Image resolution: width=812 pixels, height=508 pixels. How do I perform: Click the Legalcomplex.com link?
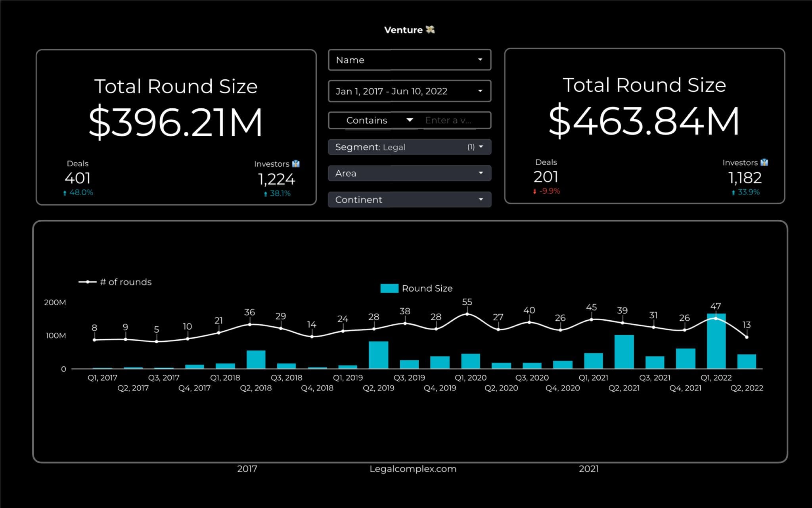coord(413,469)
